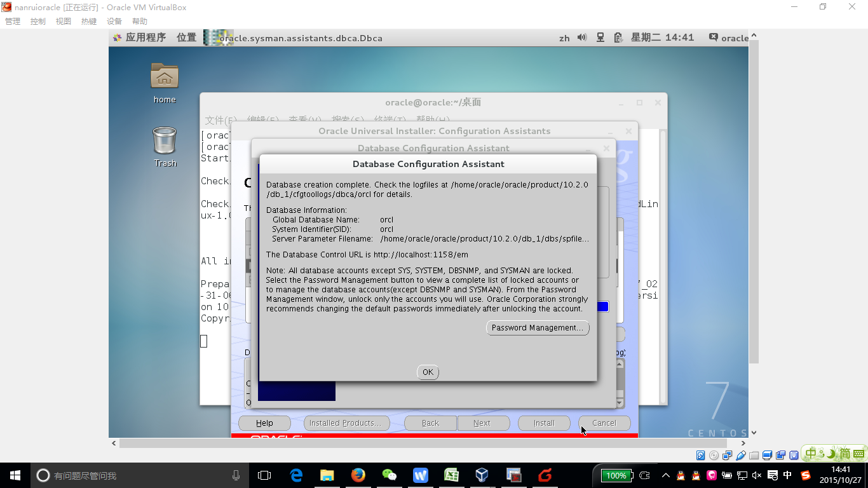Click the Next button in the installer

482,423
